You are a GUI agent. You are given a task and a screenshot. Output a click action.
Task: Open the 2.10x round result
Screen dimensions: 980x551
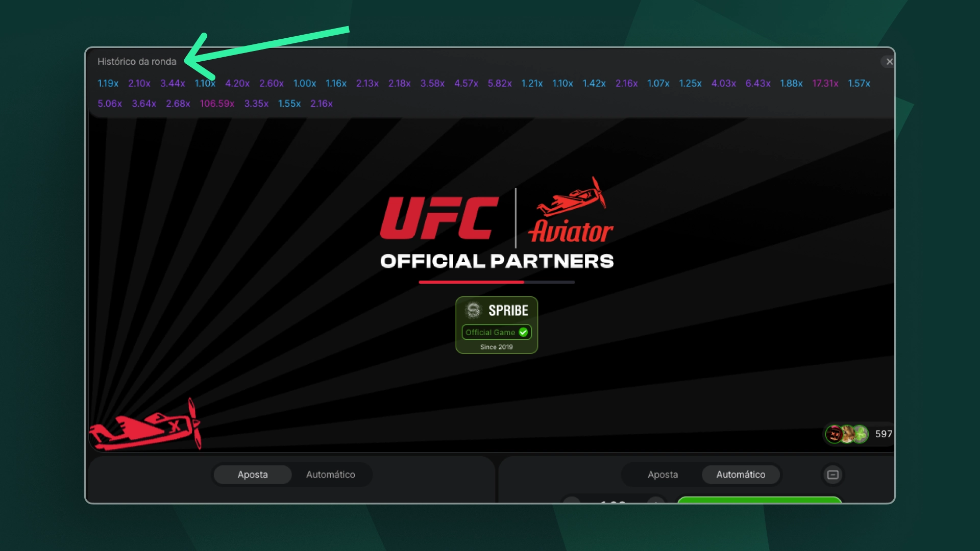coord(139,83)
